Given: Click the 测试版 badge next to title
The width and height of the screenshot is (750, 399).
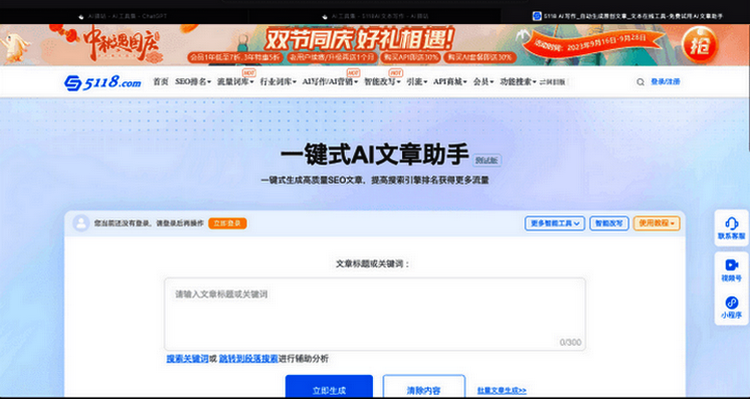Looking at the screenshot, I should [x=487, y=161].
